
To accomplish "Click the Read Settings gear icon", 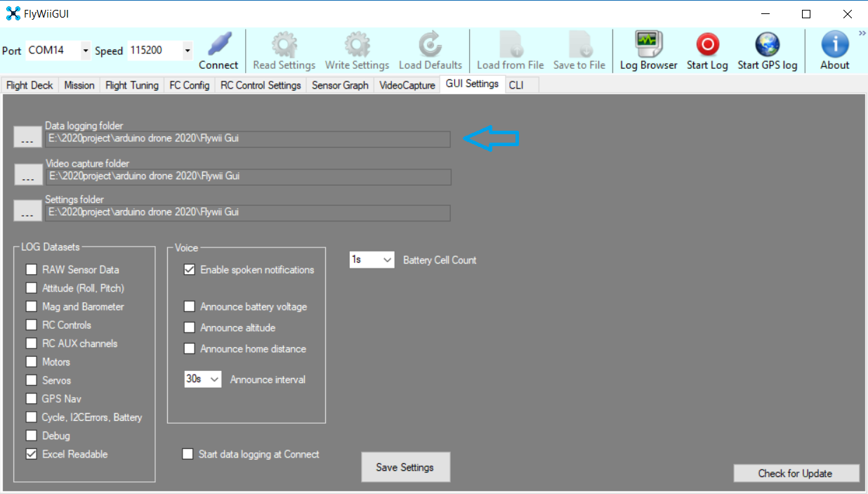I will click(x=284, y=45).
